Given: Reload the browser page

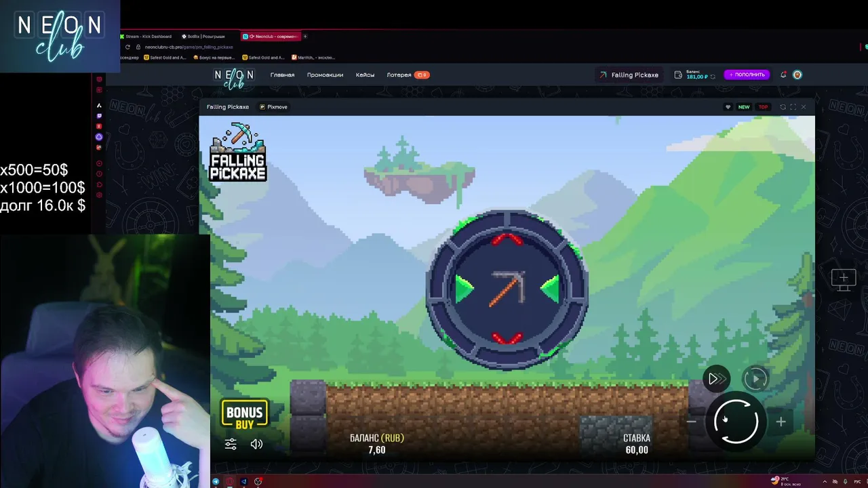Looking at the screenshot, I should [127, 47].
